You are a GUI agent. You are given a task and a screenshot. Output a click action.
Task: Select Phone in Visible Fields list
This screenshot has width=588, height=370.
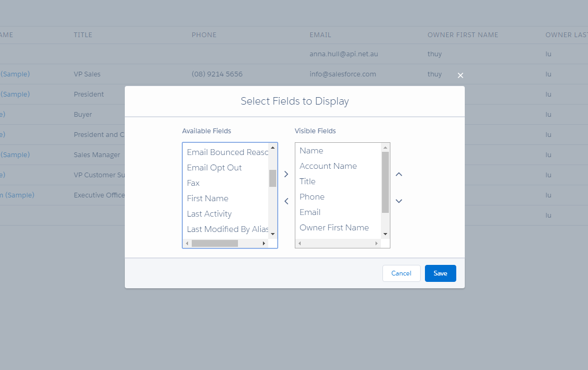pyautogui.click(x=312, y=197)
